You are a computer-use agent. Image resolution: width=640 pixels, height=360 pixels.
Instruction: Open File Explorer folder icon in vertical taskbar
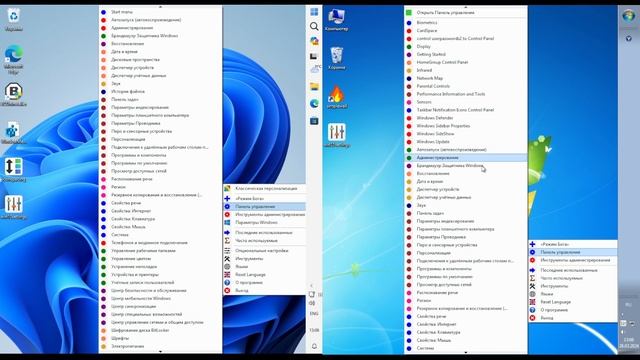click(x=314, y=87)
